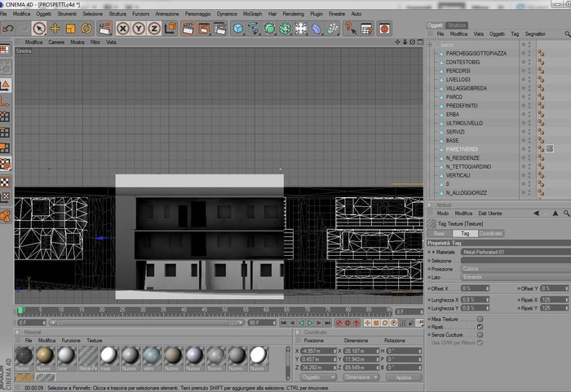Open the spline tools icon
The image size is (571, 392).
click(254, 29)
